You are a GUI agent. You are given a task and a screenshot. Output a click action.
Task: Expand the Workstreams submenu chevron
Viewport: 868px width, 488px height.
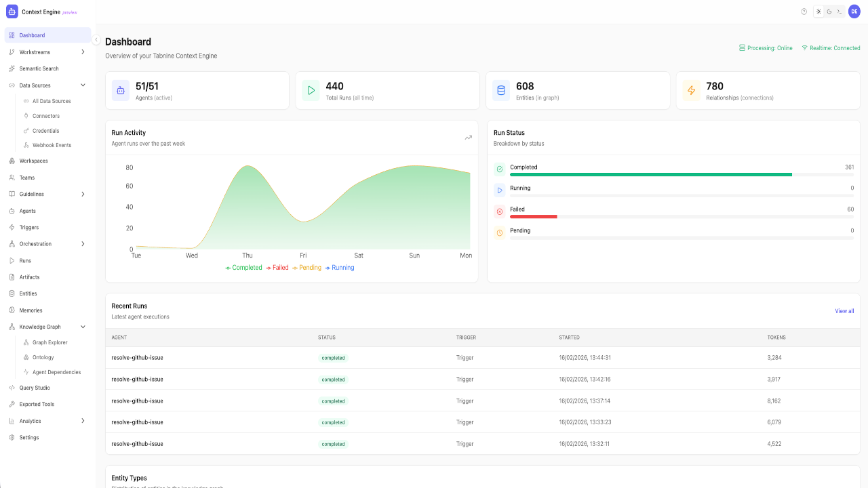83,52
